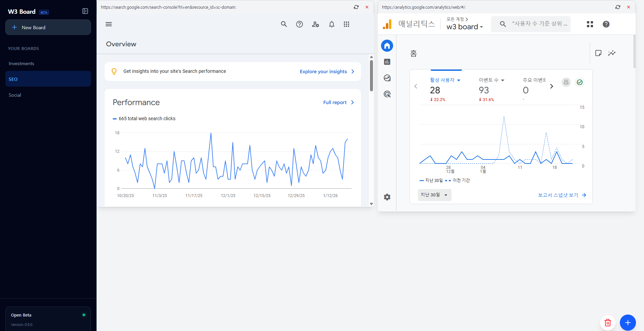644x331 pixels.
Task: Refresh the Search Console panel
Action: pyautogui.click(x=356, y=7)
